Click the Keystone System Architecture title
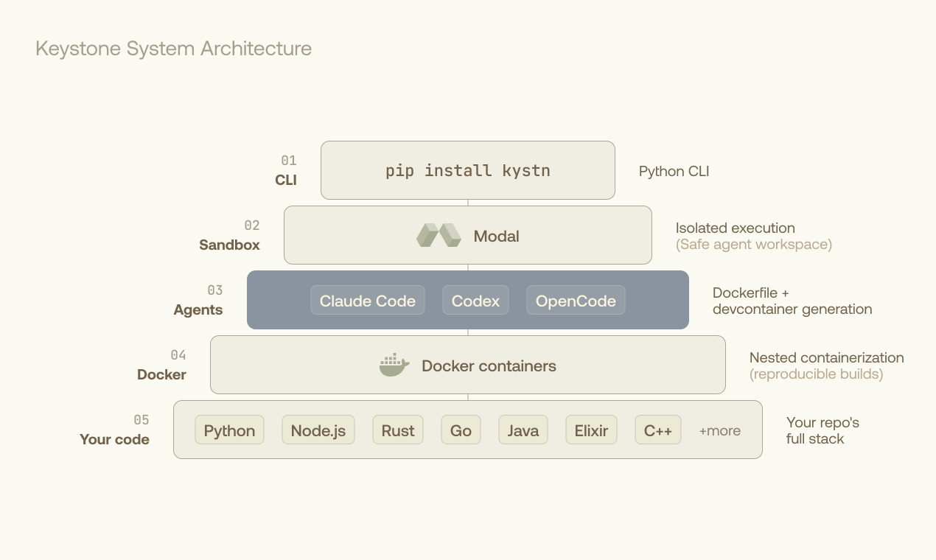Image resolution: width=936 pixels, height=560 pixels. (x=174, y=49)
